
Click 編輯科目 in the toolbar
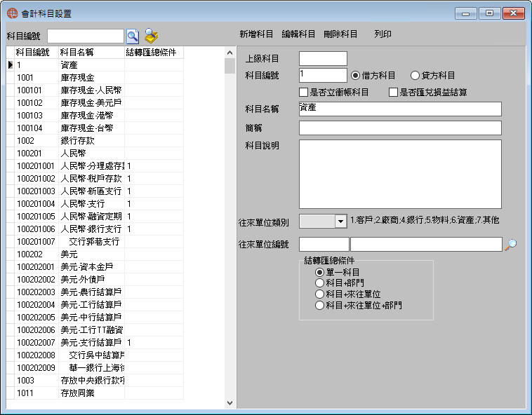coord(298,34)
